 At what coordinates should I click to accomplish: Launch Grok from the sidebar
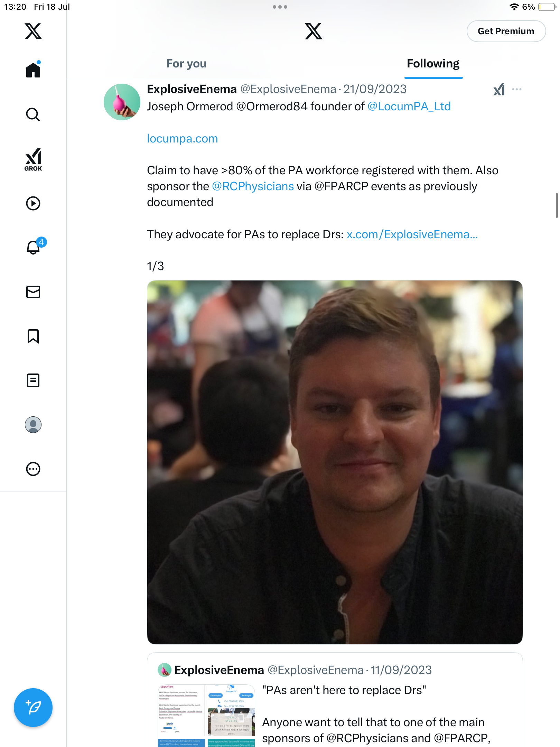tap(33, 159)
